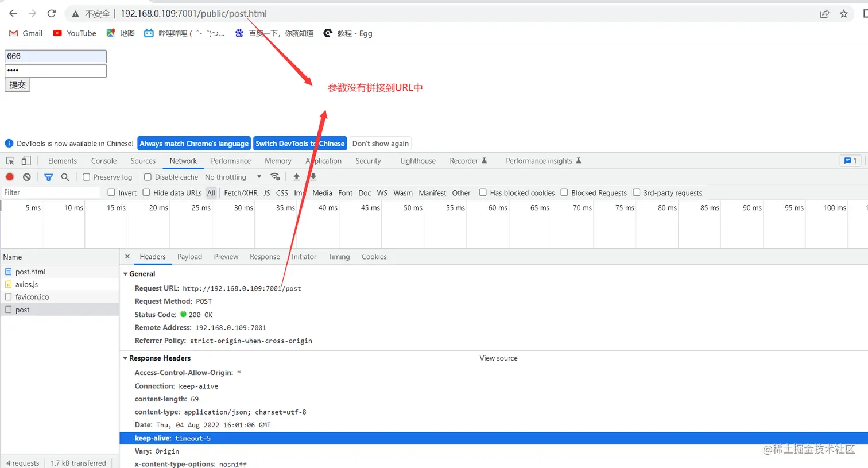Stop recording the network log
The image size is (868, 468).
(x=10, y=177)
